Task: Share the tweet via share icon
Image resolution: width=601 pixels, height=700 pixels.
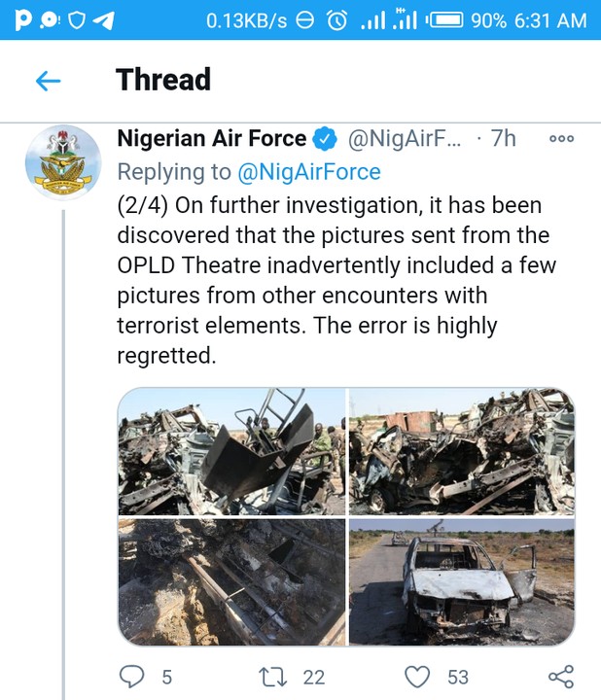Action: tap(561, 676)
